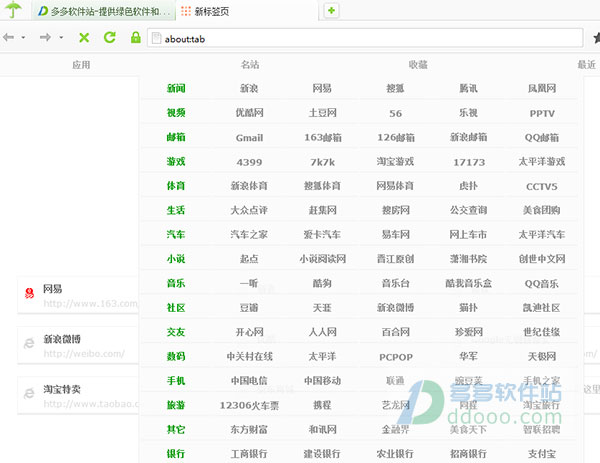This screenshot has height=463, width=600.
Task: Open the 最近 section tab
Action: coord(587,65)
